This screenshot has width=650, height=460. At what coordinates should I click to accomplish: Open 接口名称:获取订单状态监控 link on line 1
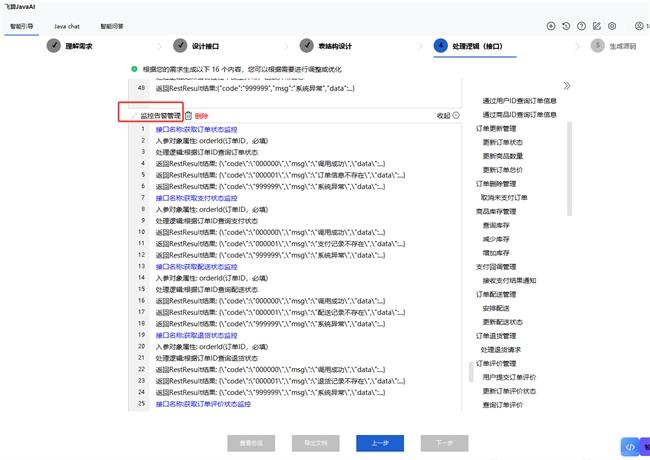(196, 130)
